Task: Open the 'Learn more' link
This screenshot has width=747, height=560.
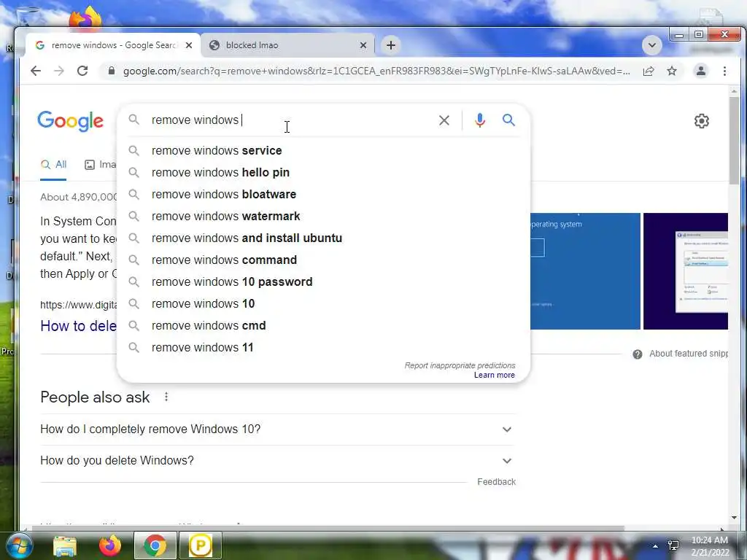Action: [x=494, y=375]
